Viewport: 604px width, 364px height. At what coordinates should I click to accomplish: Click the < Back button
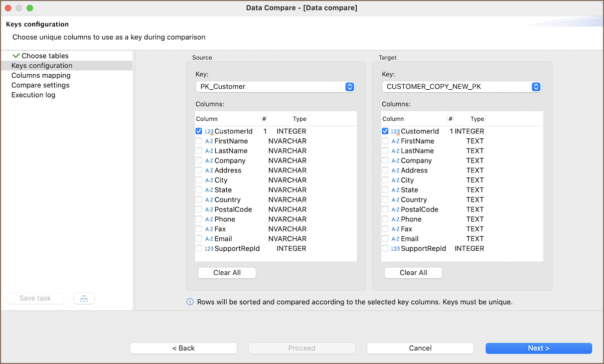[x=183, y=348]
